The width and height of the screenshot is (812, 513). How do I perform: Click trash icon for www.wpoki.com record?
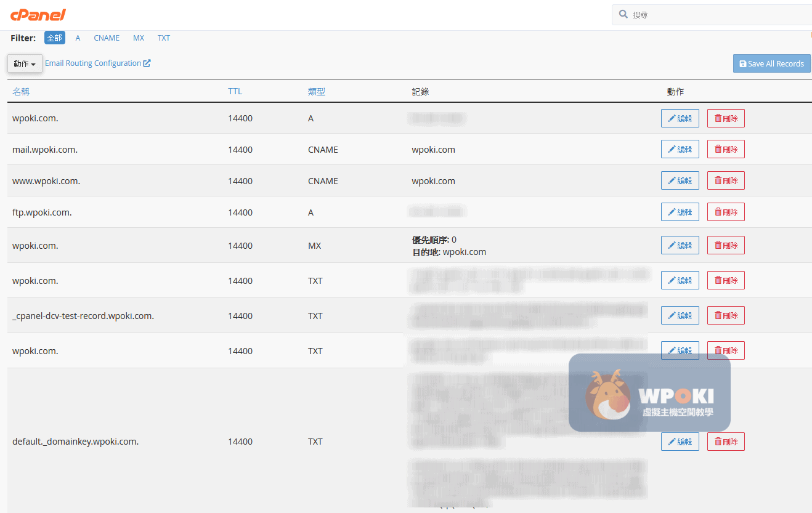pos(718,180)
